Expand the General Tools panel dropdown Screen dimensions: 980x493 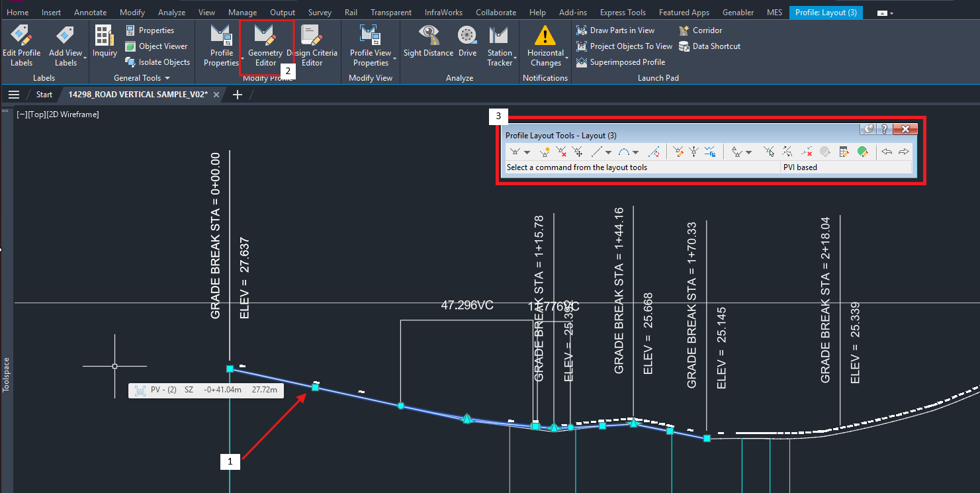click(x=168, y=78)
